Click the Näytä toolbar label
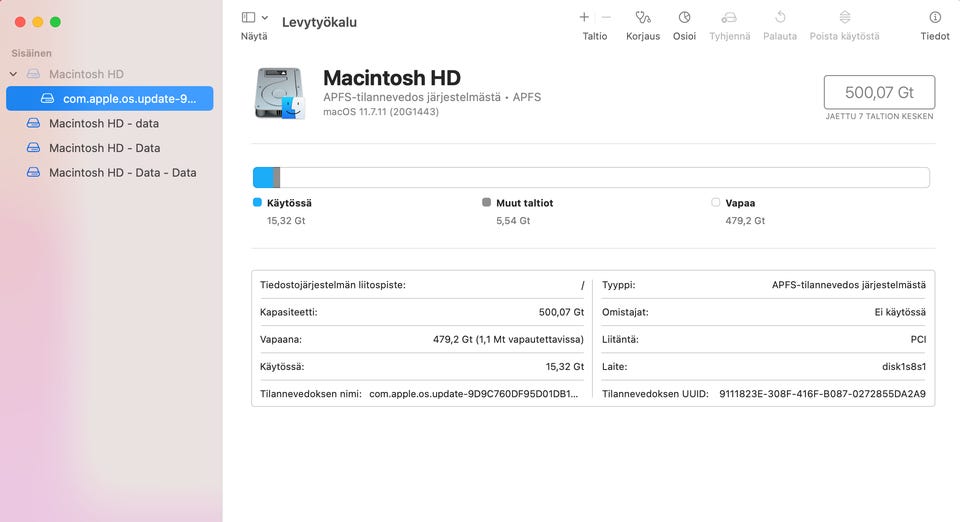The image size is (960, 522). point(254,36)
